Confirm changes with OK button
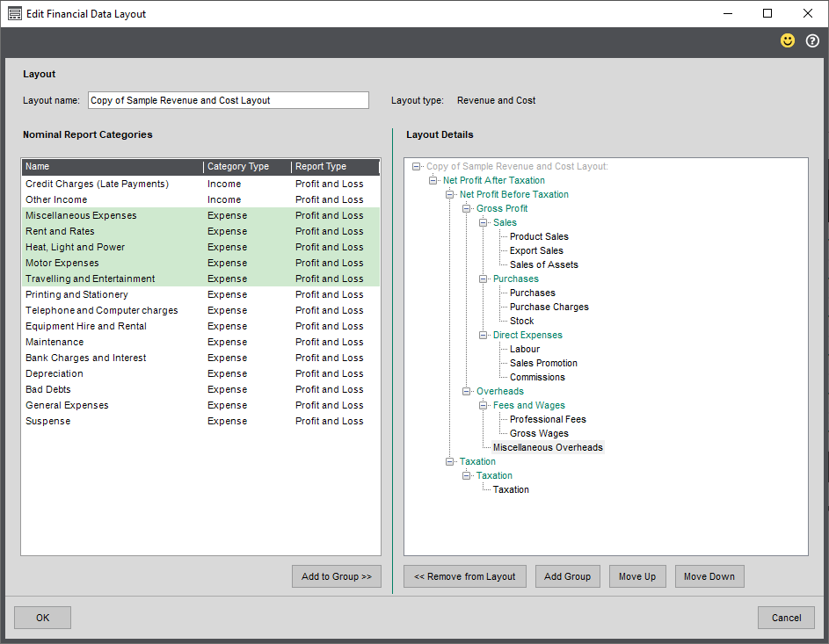 pos(42,618)
